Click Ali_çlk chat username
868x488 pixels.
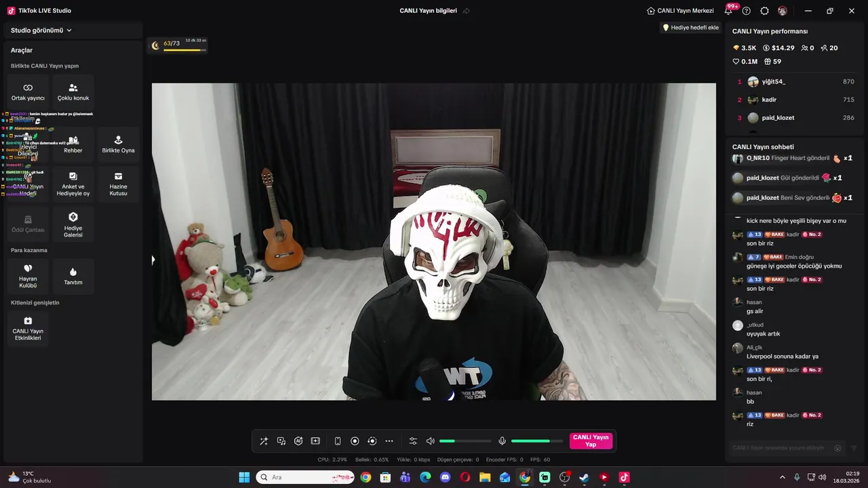[x=754, y=348]
